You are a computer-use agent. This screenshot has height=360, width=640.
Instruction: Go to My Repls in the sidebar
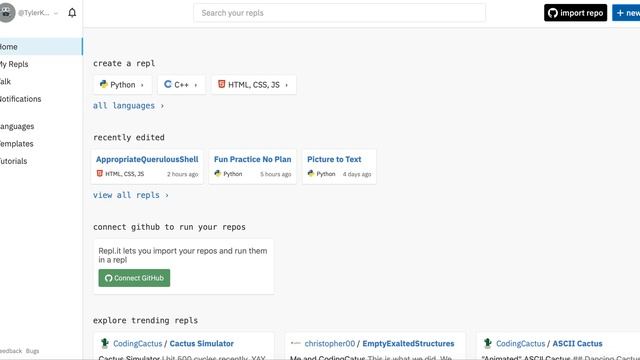(x=14, y=64)
